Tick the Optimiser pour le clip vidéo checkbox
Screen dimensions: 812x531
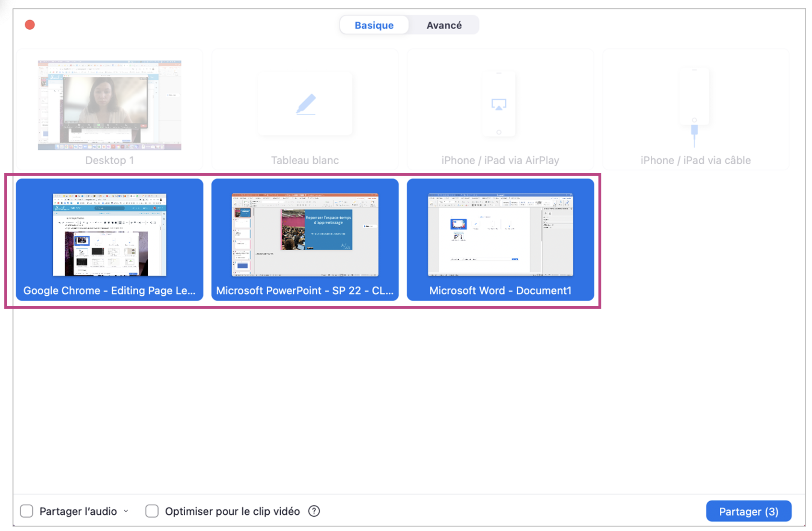click(152, 511)
